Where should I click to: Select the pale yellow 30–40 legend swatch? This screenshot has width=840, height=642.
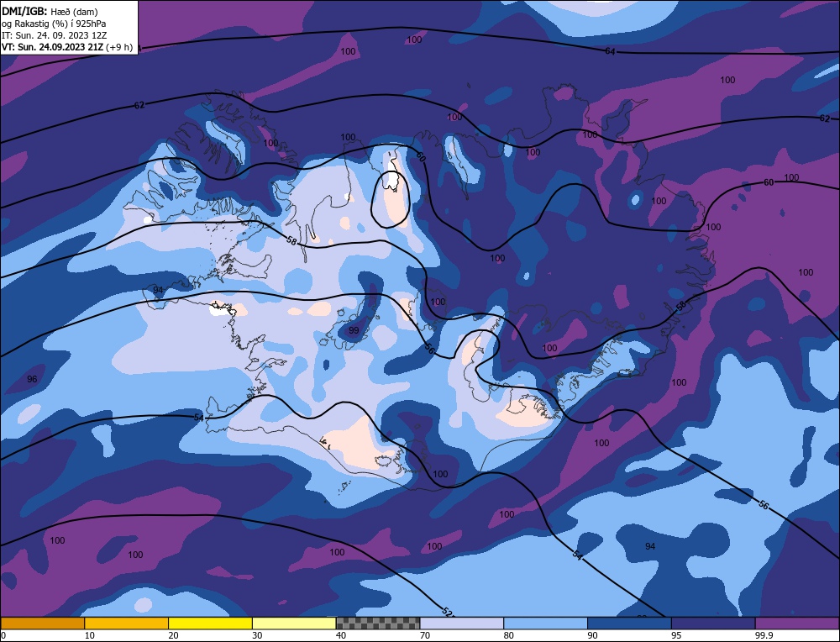tap(294, 624)
